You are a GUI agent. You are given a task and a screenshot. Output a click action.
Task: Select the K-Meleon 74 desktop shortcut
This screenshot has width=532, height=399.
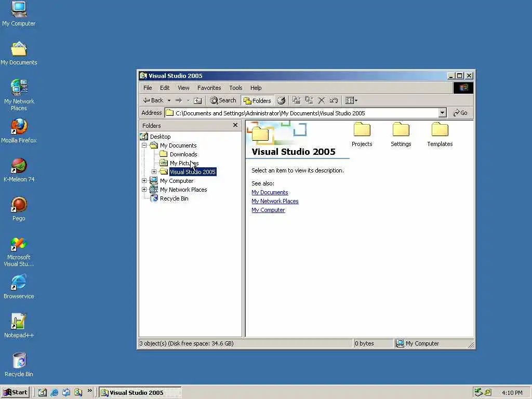19,170
